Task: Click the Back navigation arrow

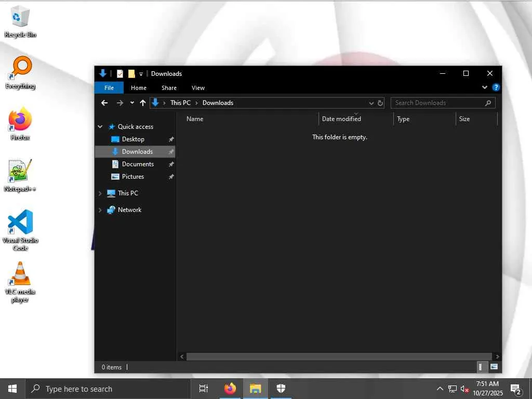Action: pos(104,103)
